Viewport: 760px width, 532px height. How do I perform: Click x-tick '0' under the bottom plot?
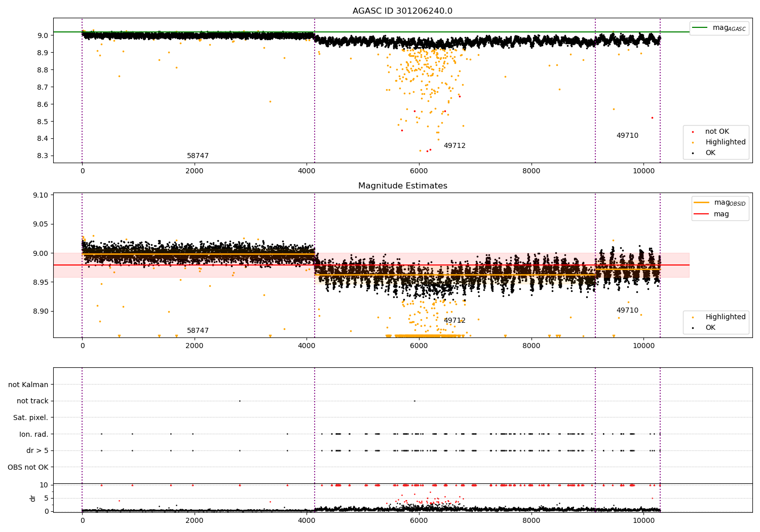tap(82, 521)
